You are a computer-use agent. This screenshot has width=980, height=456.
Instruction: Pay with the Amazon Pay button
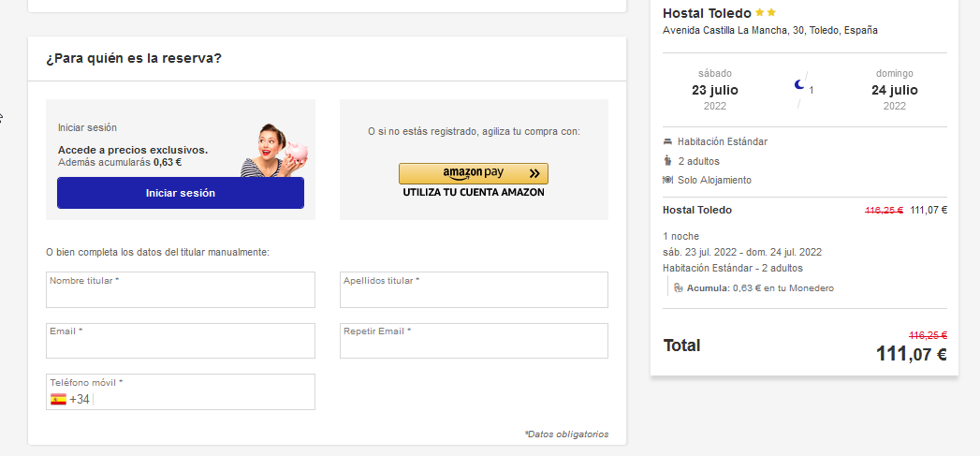tap(473, 173)
